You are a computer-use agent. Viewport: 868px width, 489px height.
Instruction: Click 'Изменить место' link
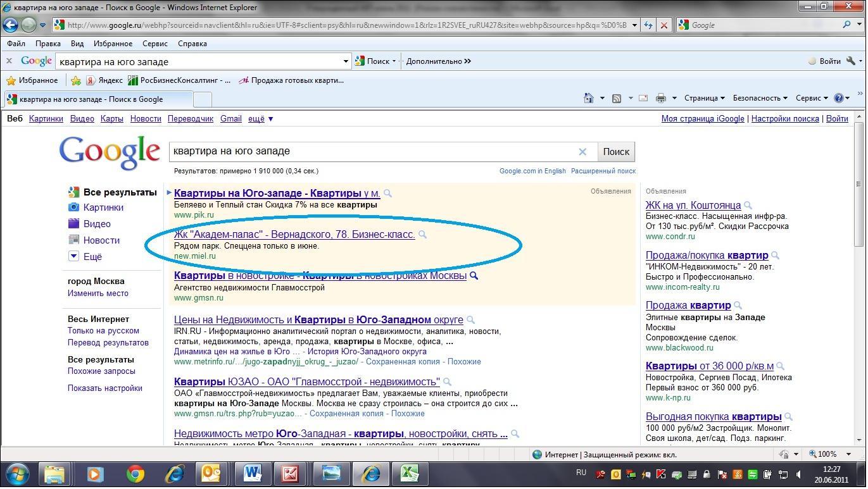(x=98, y=294)
